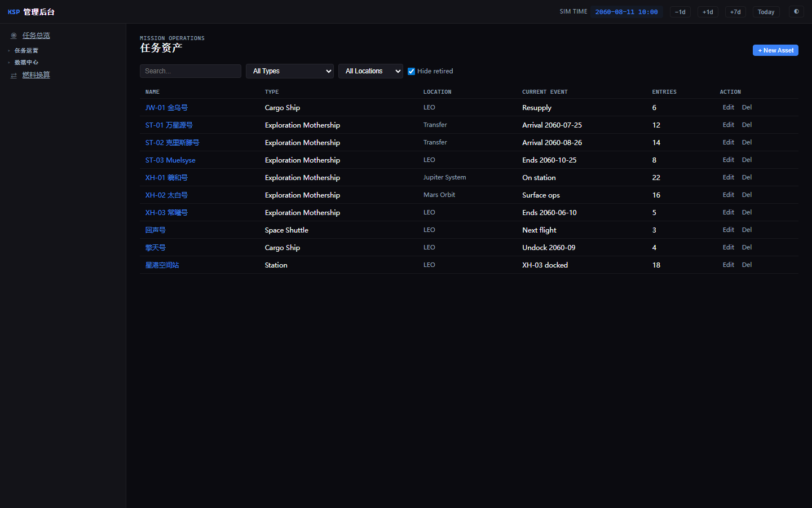Uncheck the Hide retired checkbox
Viewport: 812px width, 508px height.
411,71
